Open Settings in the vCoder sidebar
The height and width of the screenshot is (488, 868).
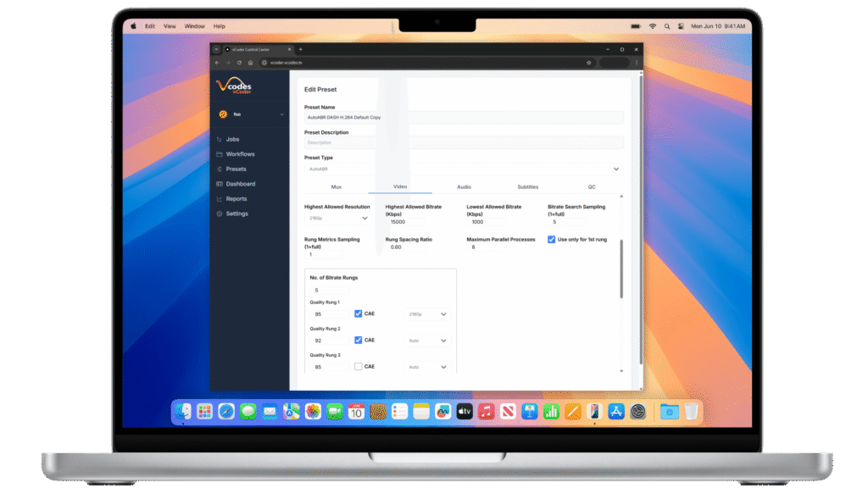[x=236, y=214]
